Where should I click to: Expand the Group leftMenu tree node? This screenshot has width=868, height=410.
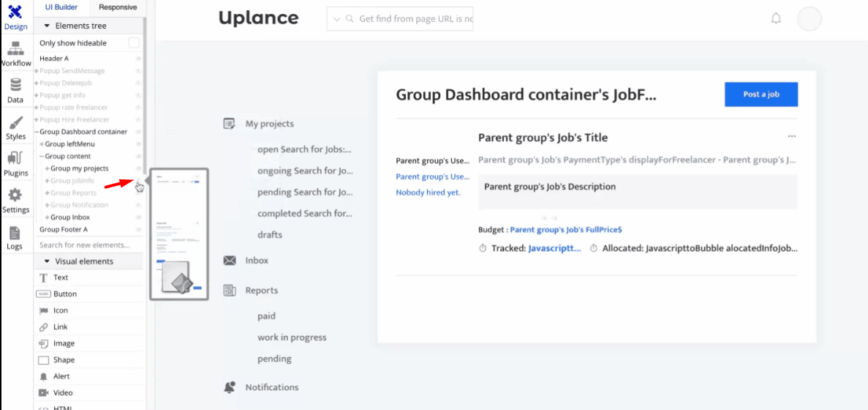(x=42, y=144)
